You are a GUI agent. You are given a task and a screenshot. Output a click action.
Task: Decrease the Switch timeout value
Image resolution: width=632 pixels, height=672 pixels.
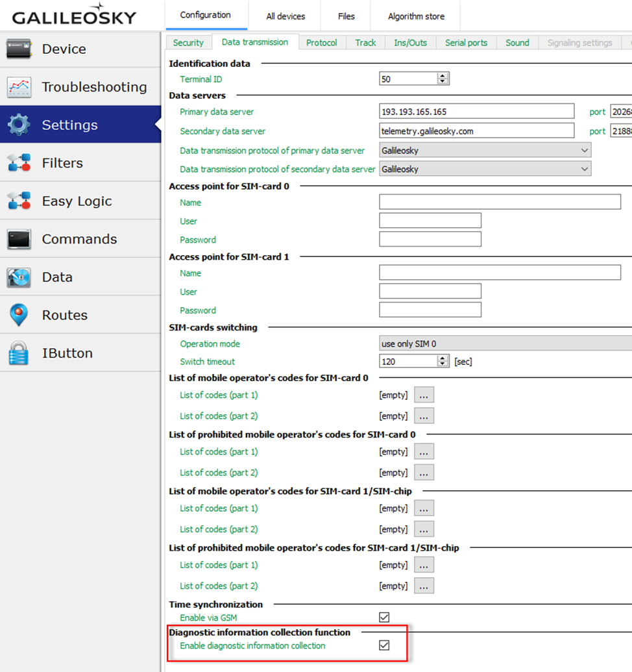coord(443,364)
